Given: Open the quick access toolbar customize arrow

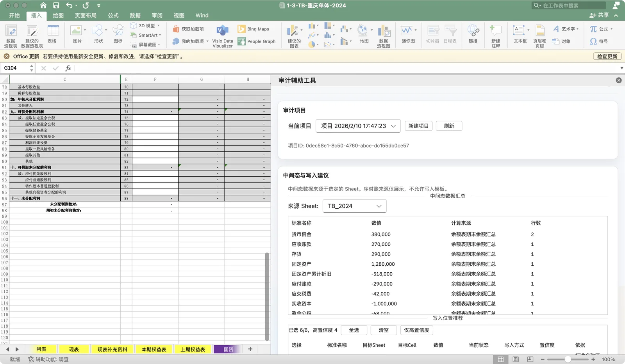Looking at the screenshot, I should 99,5.
